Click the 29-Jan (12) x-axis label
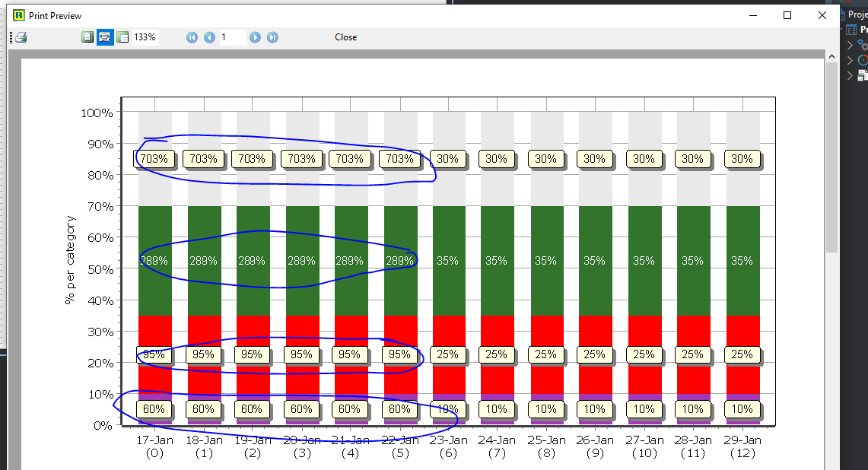The width and height of the screenshot is (868, 470). pos(742,446)
